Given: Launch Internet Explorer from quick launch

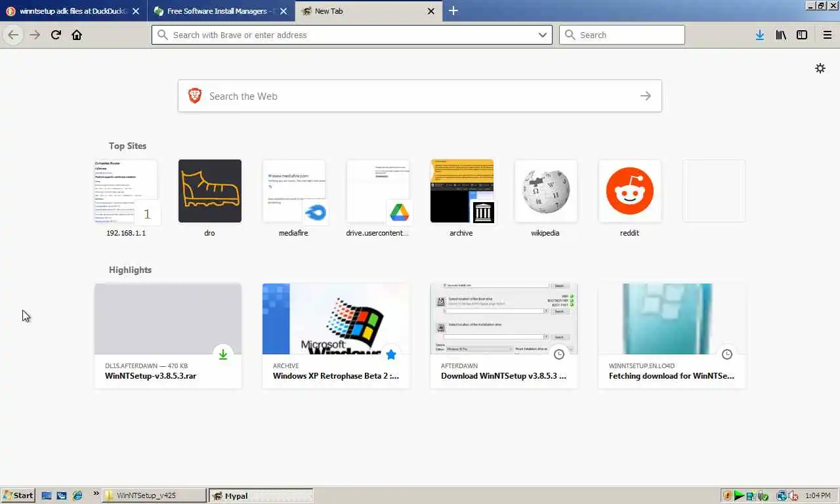Looking at the screenshot, I should [77, 495].
